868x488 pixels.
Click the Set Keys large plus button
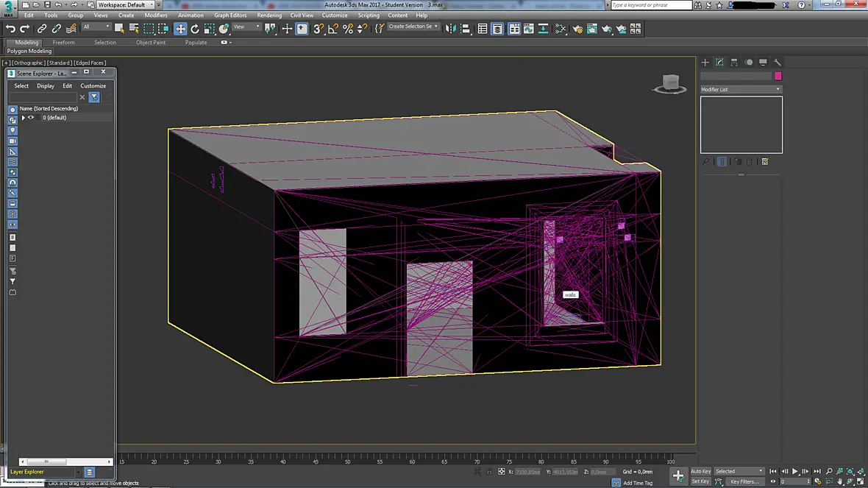tap(678, 475)
